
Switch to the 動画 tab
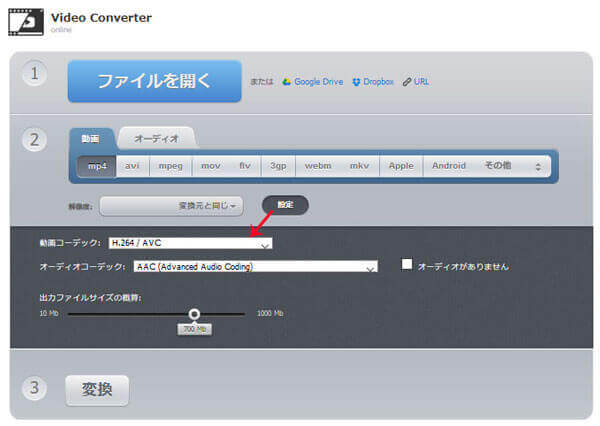tap(91, 139)
